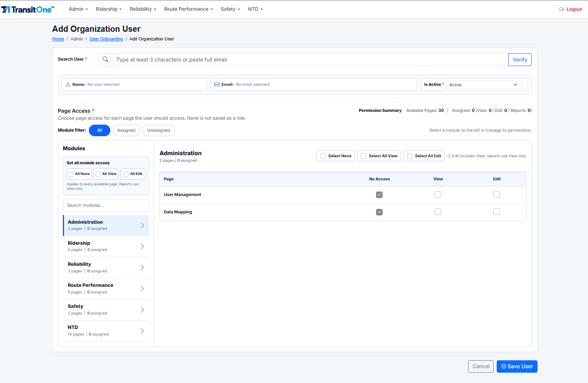Click the TransitOne logo

[28, 9]
